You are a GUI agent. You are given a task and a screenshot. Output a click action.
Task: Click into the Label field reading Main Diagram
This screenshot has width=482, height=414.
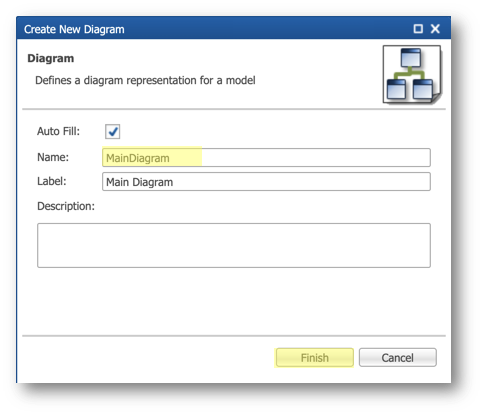tap(266, 182)
